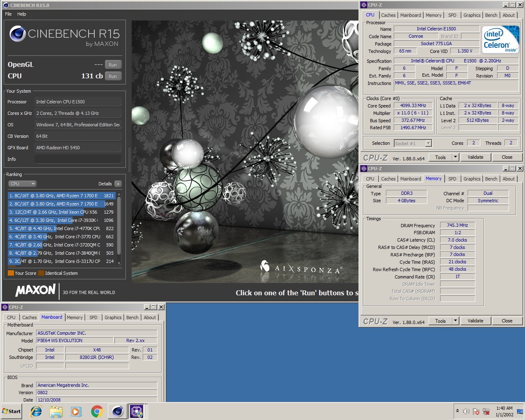525x420 pixels.
Task: Open Caches tab in top CPU-Z window
Action: [x=388, y=15]
